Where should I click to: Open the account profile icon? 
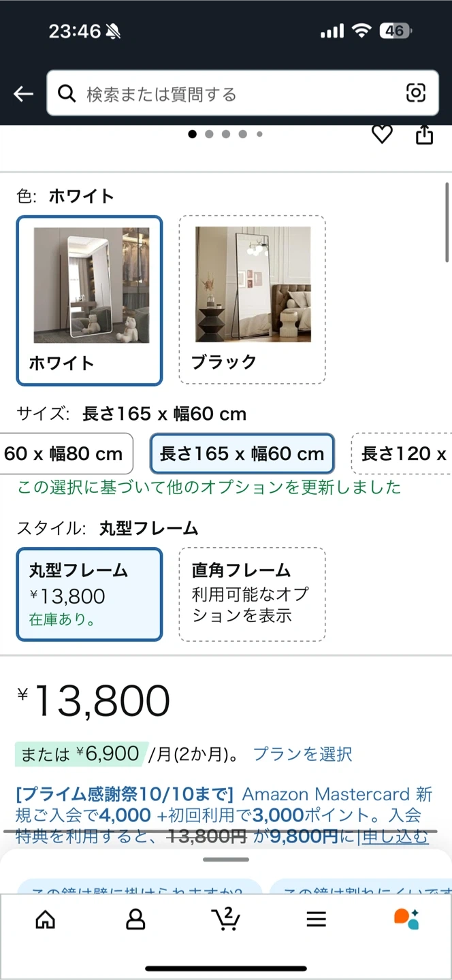point(135,919)
